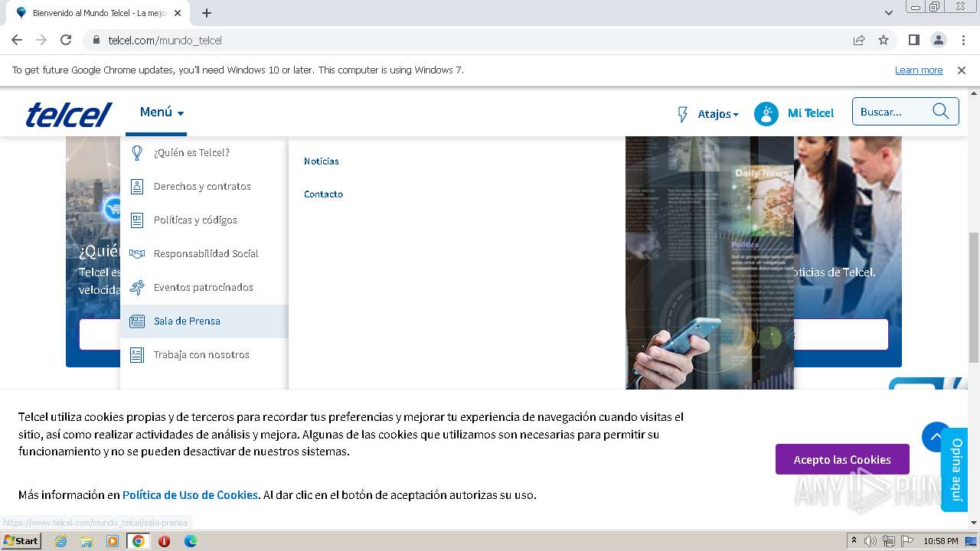Image resolution: width=980 pixels, height=551 pixels.
Task: Open the Mi Telcel link
Action: coord(811,113)
